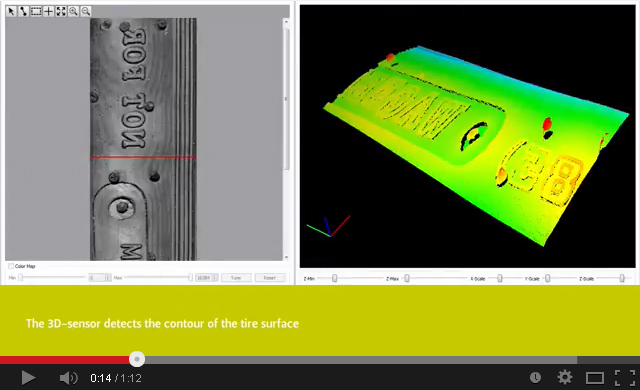Enable the Color Map checkbox
This screenshot has height=390, width=640.
point(11,266)
